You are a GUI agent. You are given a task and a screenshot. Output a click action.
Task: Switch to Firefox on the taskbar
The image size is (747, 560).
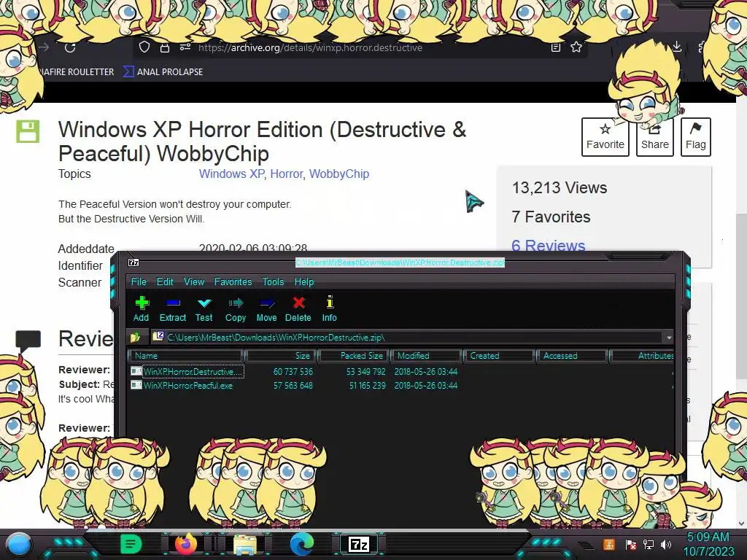[x=186, y=544]
